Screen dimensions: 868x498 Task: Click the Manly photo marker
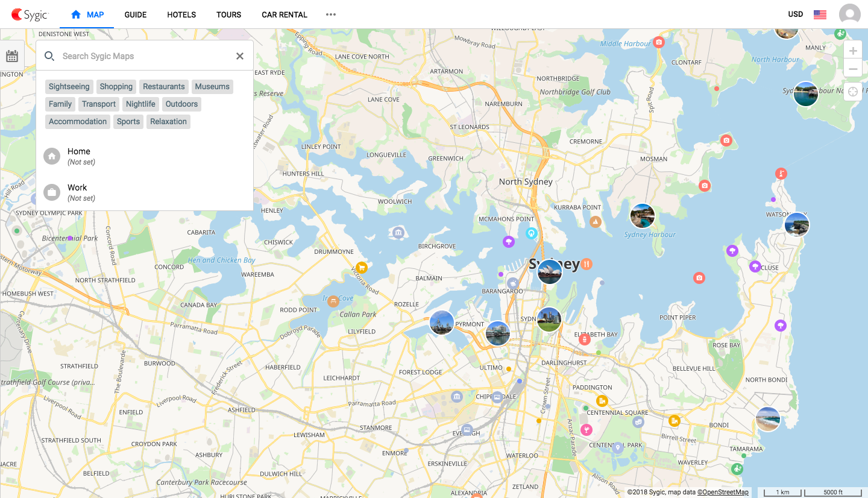pyautogui.click(x=786, y=33)
